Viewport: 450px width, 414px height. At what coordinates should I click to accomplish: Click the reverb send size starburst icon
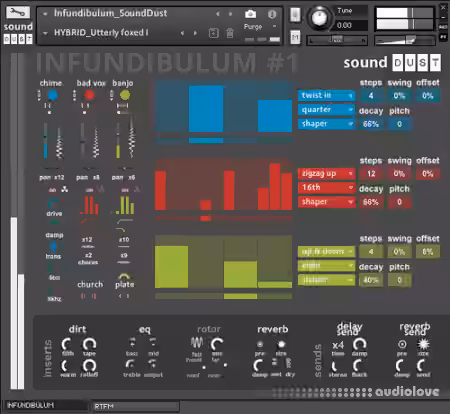point(423,344)
